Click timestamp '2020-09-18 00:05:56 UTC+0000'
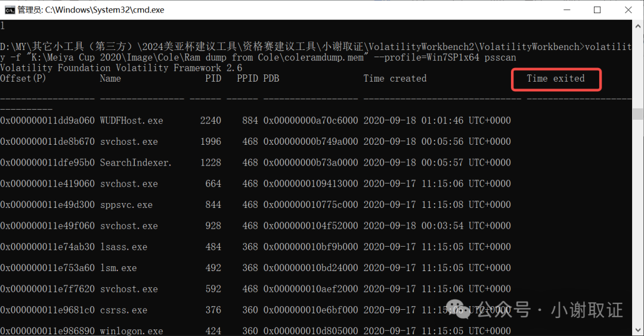Screen dimensions: 644x336 (x=437, y=142)
